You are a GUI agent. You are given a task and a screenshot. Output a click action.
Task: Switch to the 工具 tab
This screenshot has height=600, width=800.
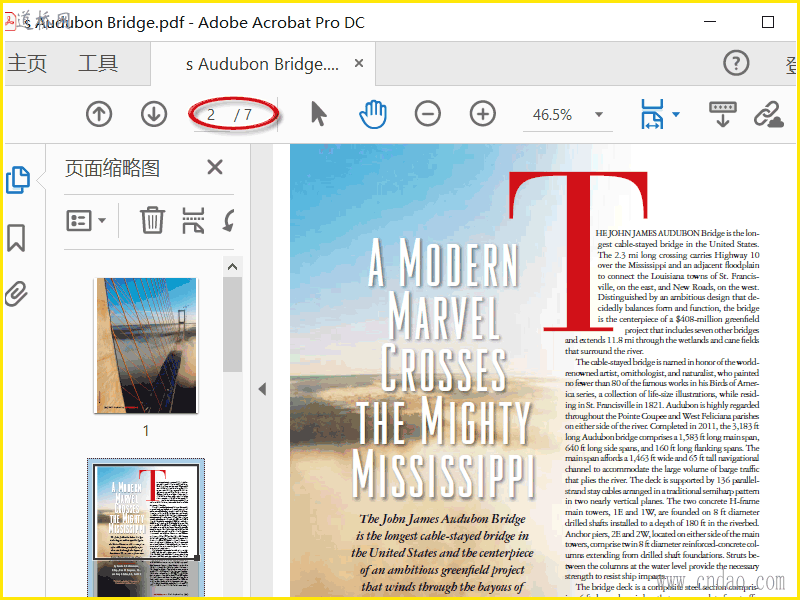point(98,63)
